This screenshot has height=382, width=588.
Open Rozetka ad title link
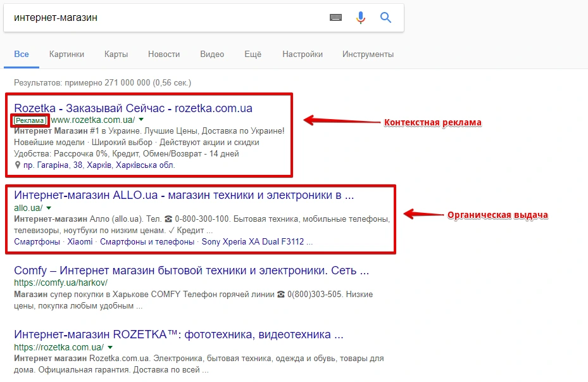click(133, 108)
